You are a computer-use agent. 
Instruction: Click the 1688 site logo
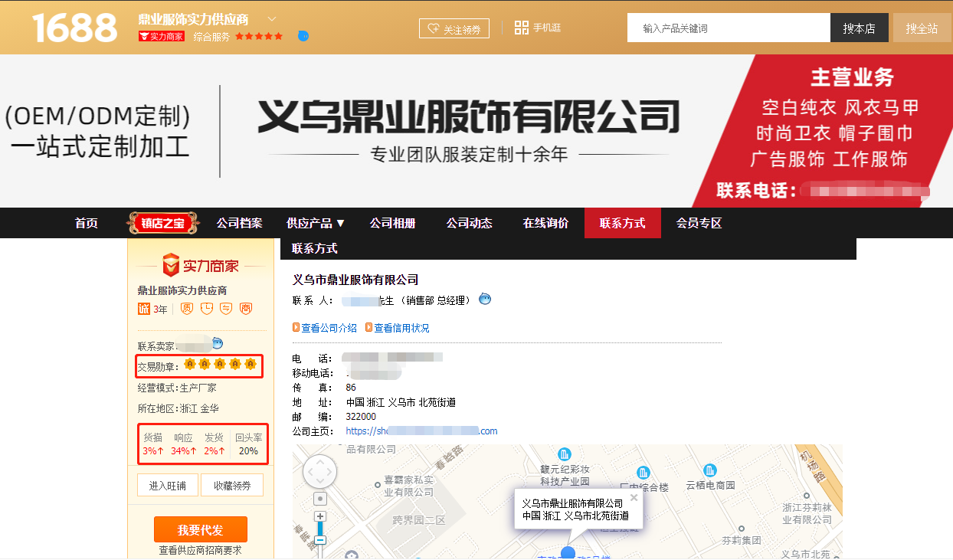[x=74, y=28]
